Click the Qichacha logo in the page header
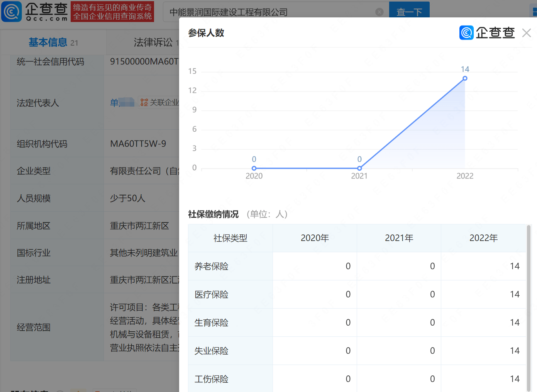Image resolution: width=537 pixels, height=392 pixels. click(35, 12)
